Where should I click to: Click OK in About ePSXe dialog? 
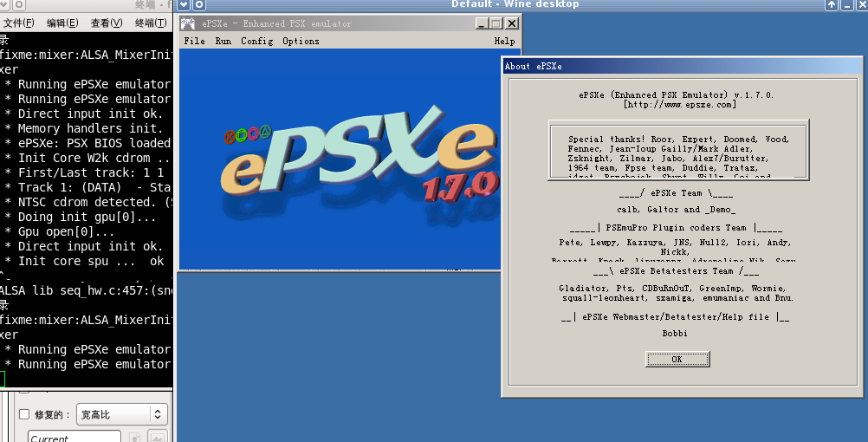tap(677, 359)
